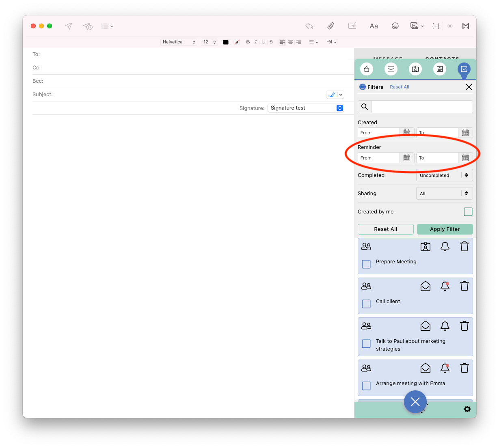Open the text background color swatch
This screenshot has width=499, height=448.
(237, 42)
